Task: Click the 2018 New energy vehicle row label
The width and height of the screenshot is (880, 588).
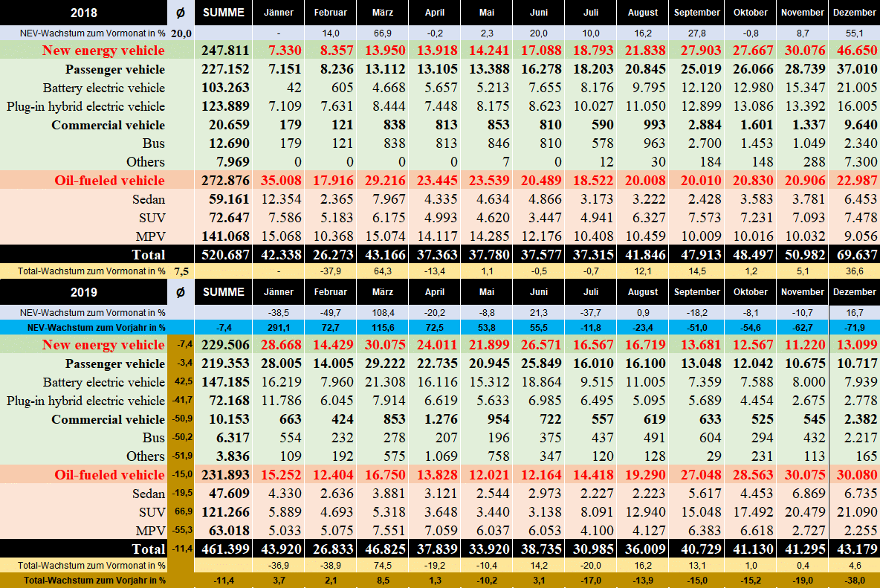Action: 103,51
